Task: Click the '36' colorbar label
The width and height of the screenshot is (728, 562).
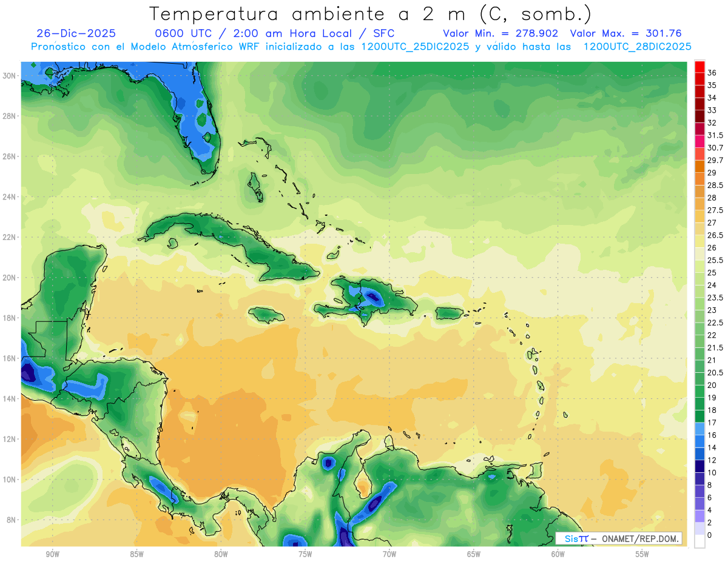Action: [712, 73]
